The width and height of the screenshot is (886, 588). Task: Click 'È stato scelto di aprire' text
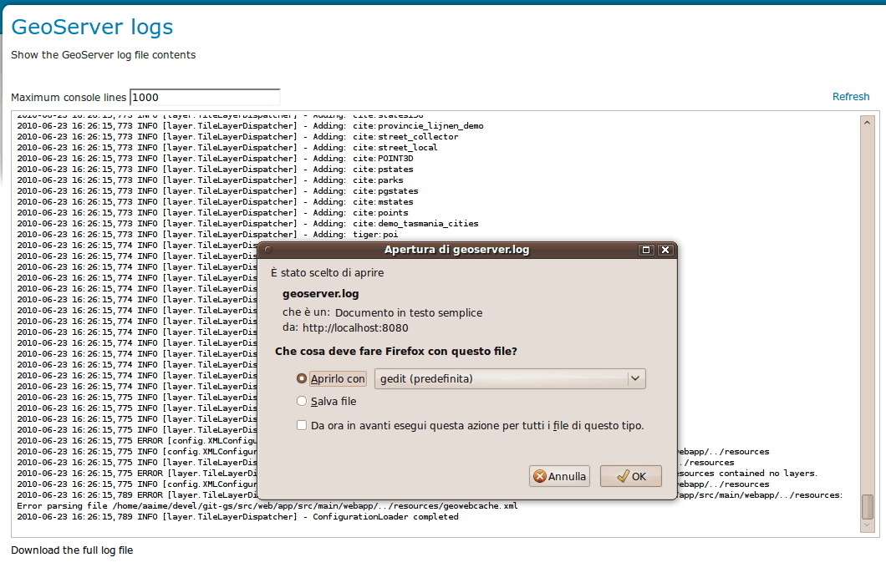[x=327, y=273]
